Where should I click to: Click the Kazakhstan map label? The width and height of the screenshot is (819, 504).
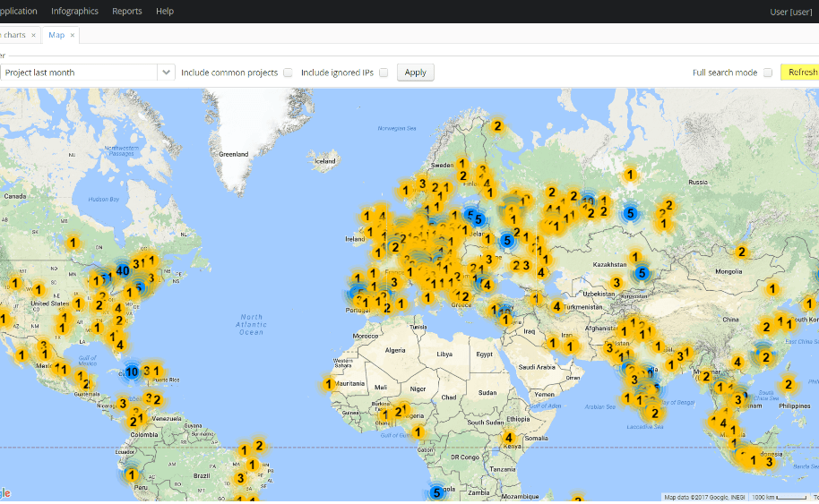coord(609,264)
